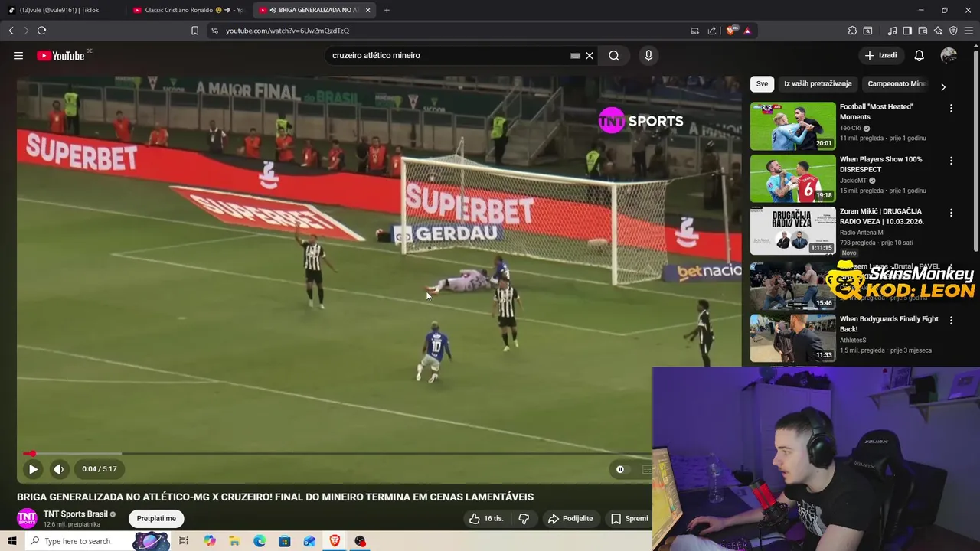Reload the page in the browser

click(41, 31)
